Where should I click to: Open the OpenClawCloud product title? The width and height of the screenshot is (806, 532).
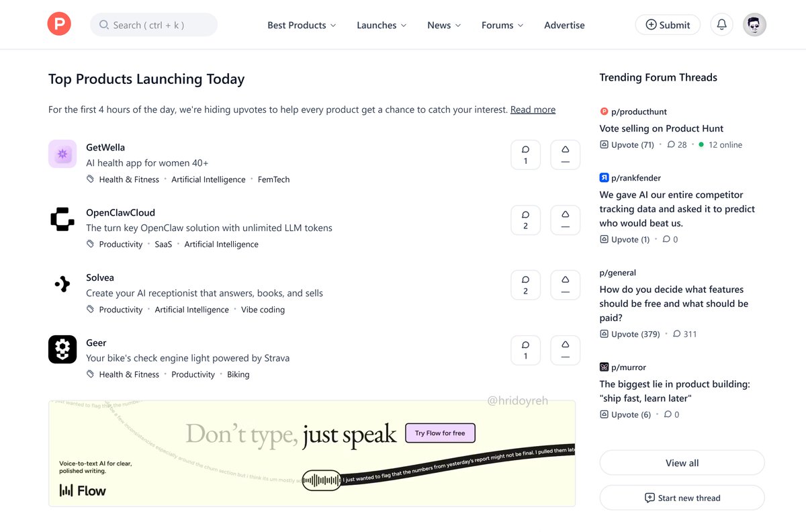pos(121,212)
